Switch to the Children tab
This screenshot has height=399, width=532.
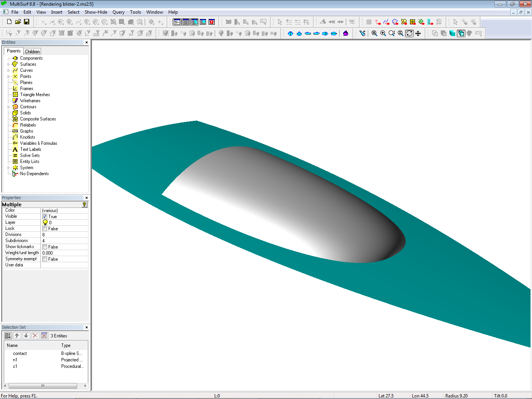(32, 52)
